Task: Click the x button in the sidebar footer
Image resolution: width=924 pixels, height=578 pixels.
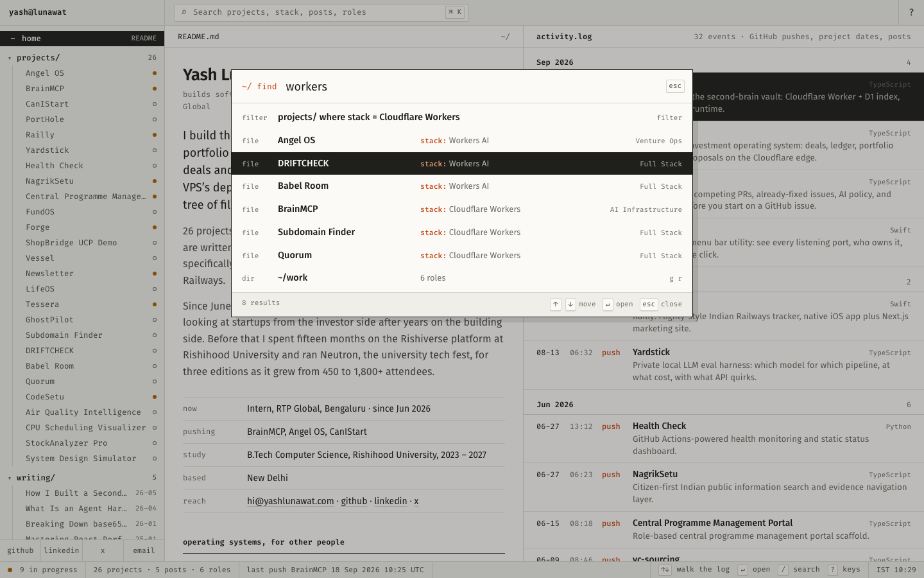Action: pos(103,551)
